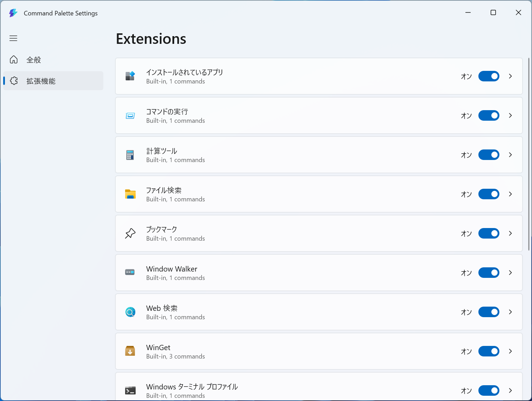Collapse the navigation pane hamburger button
Image resolution: width=532 pixels, height=401 pixels.
(x=13, y=38)
